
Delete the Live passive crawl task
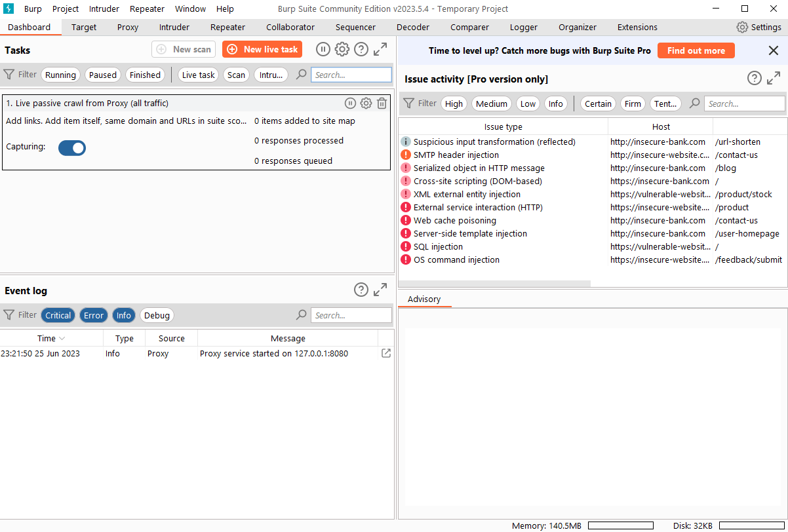click(x=382, y=103)
